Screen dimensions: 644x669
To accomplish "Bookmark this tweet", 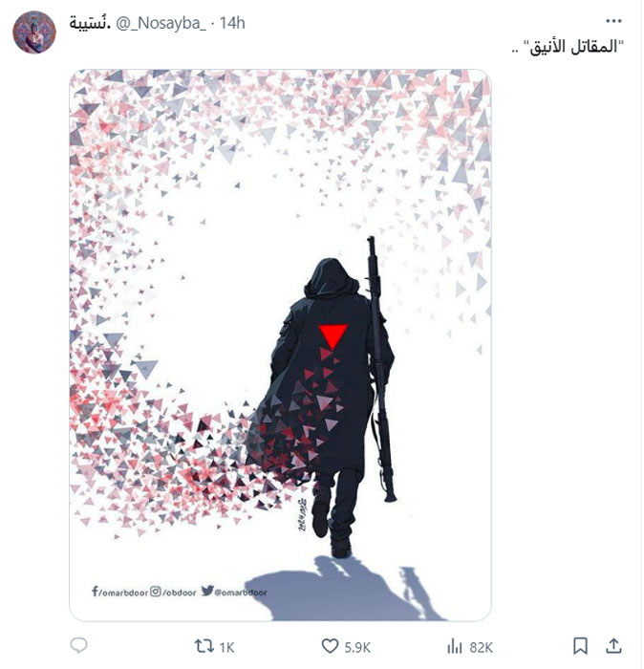I will click(580, 646).
